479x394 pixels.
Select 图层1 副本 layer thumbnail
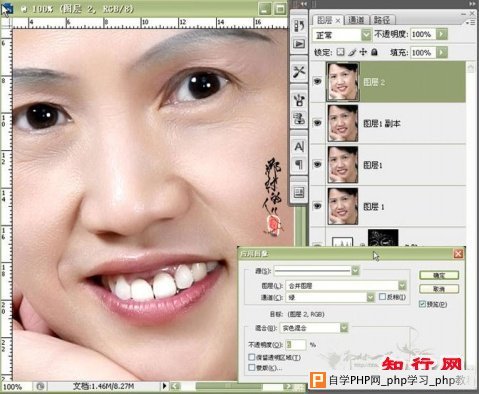pyautogui.click(x=343, y=123)
